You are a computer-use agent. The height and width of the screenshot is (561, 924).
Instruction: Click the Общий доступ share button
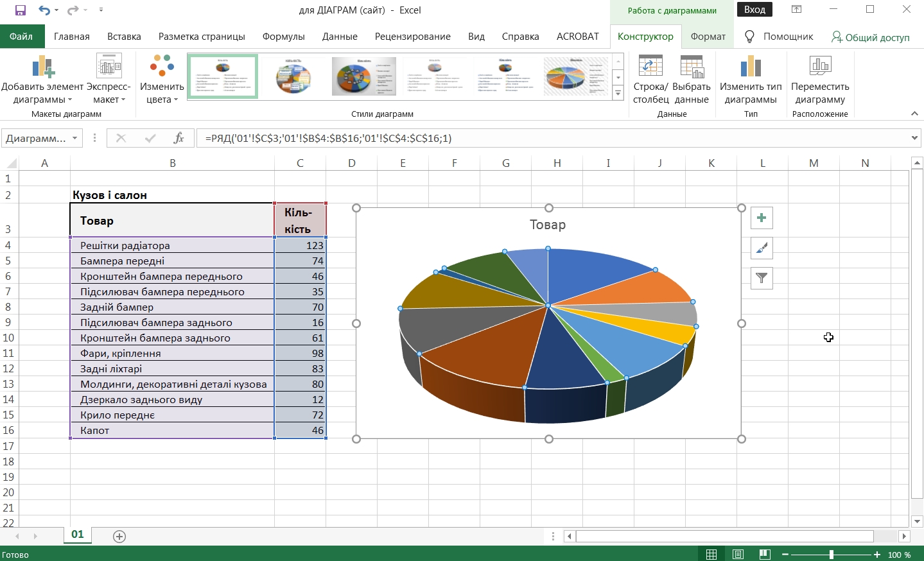point(870,37)
